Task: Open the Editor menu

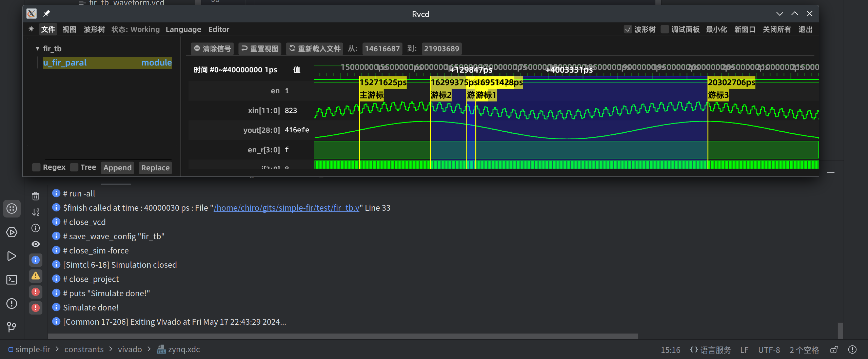Action: (219, 29)
